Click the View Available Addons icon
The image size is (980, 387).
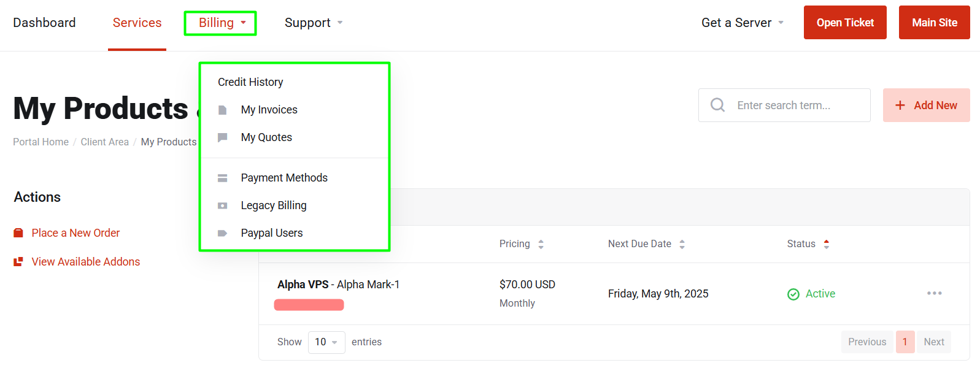coord(18,262)
